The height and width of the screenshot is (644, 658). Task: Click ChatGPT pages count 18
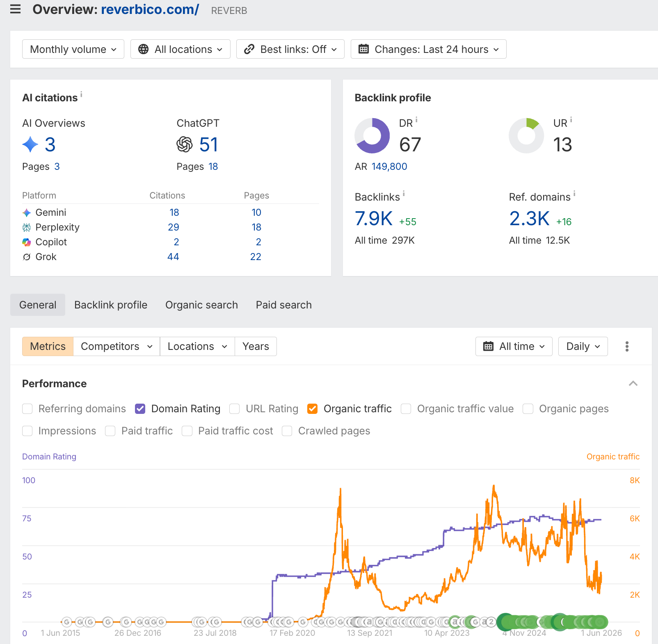point(213,167)
